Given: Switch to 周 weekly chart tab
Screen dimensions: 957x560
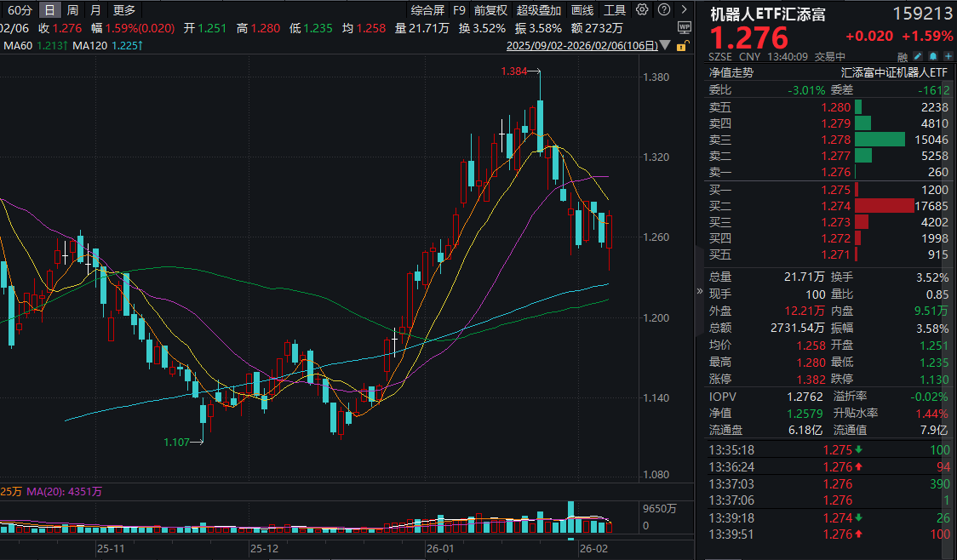Looking at the screenshot, I should click(73, 10).
